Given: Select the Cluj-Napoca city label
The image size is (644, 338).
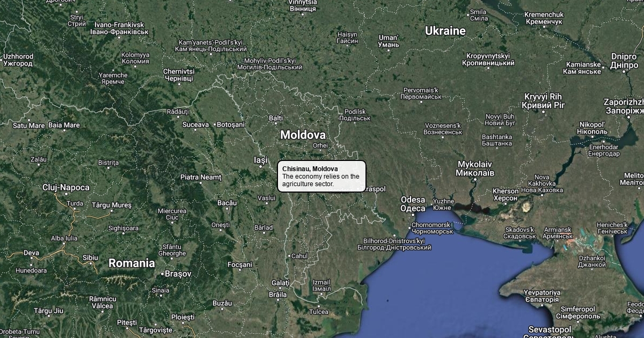Looking at the screenshot, I should [x=66, y=188].
